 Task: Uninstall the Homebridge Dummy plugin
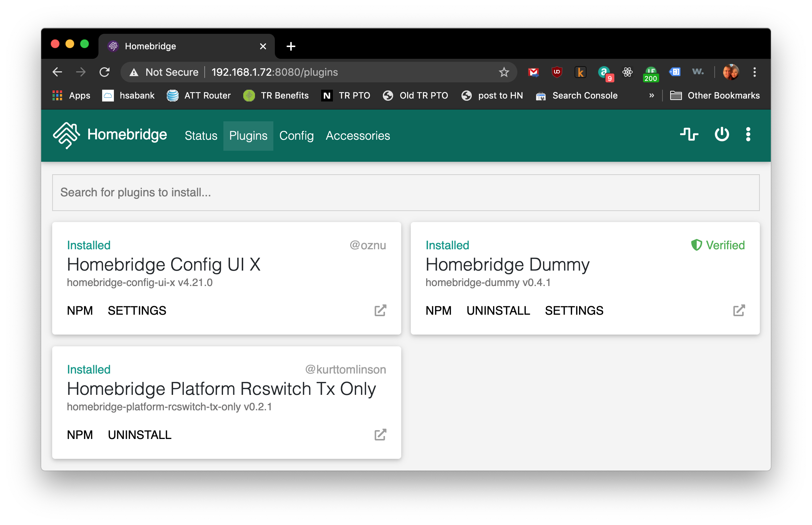[x=498, y=311]
